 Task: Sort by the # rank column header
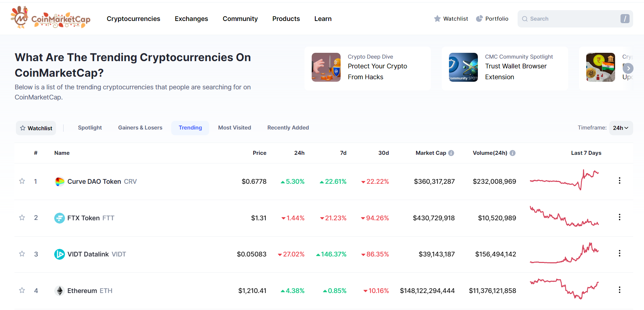[x=36, y=153]
